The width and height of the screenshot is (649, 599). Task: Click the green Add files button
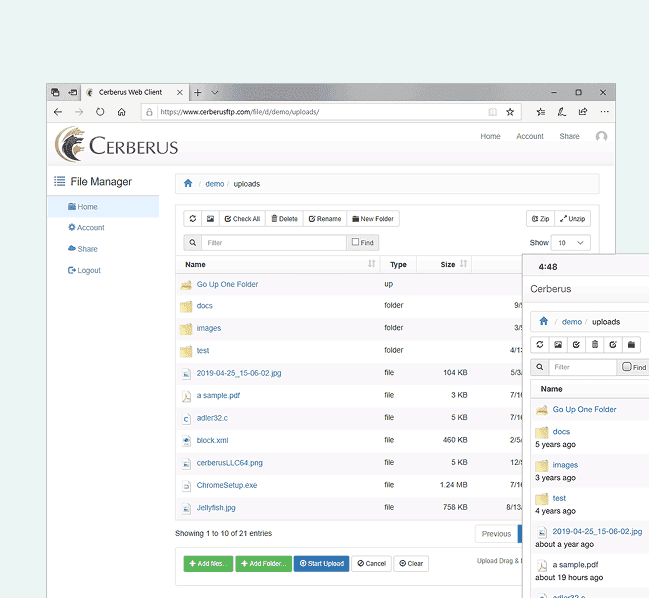click(x=208, y=564)
